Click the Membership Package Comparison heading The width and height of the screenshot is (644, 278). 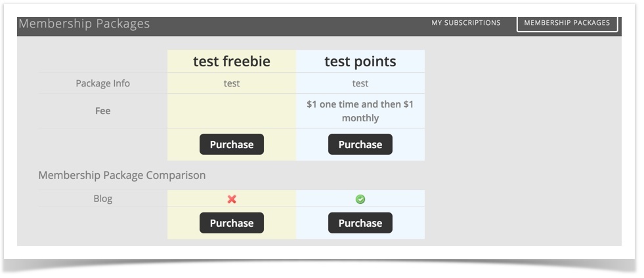tap(122, 176)
